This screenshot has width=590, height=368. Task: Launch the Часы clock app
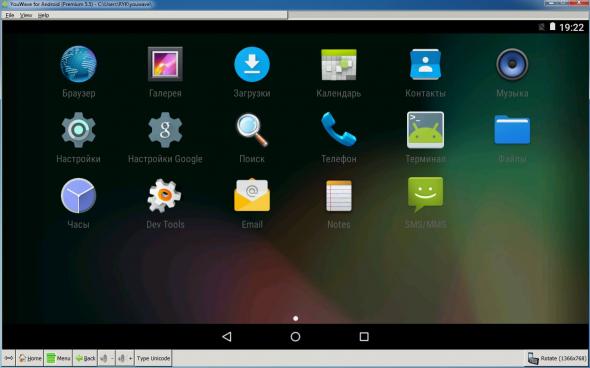(78, 196)
